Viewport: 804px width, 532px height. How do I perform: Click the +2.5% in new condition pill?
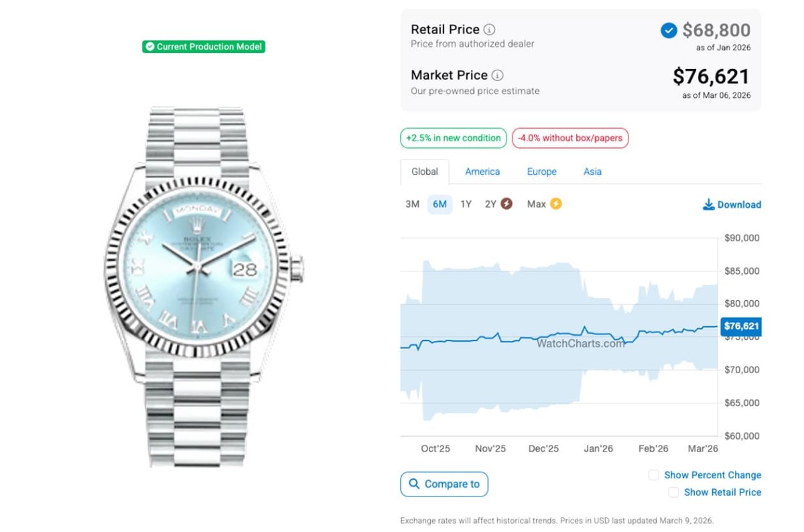[453, 138]
